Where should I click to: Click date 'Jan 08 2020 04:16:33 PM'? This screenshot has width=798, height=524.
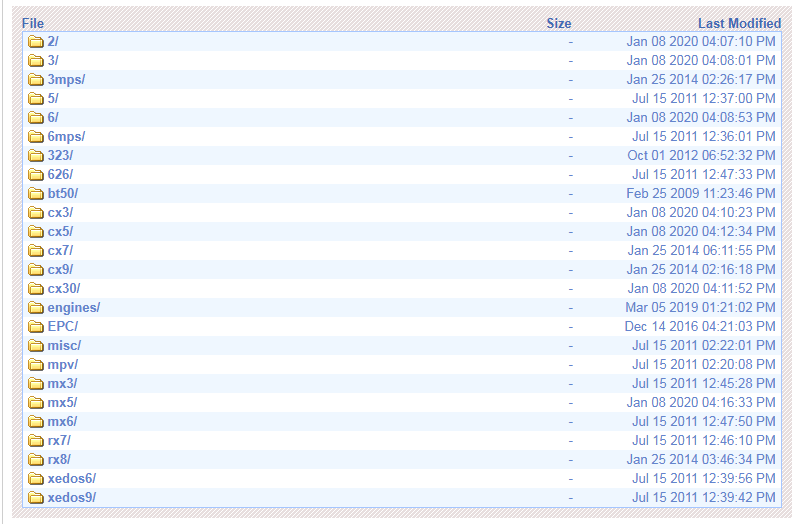(x=701, y=402)
